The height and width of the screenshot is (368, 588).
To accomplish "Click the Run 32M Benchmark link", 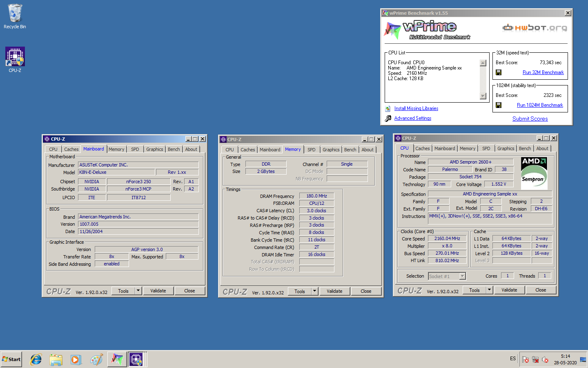I will click(543, 72).
